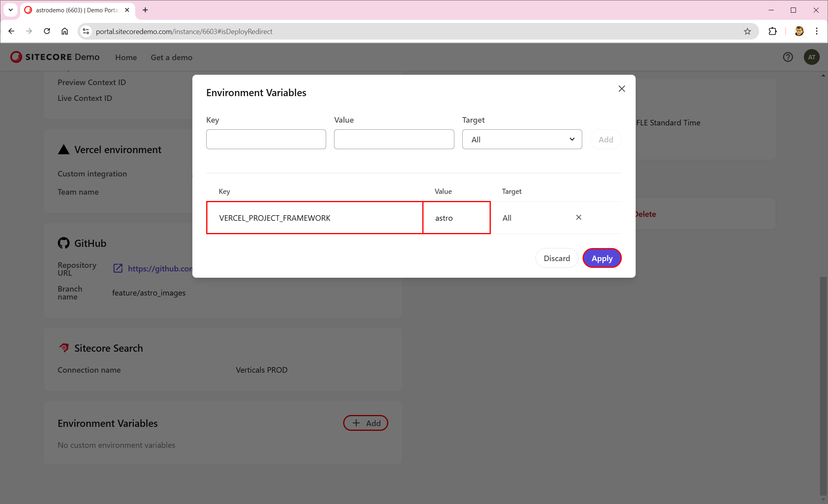Click the Key input field
This screenshot has height=504, width=828.
point(266,139)
